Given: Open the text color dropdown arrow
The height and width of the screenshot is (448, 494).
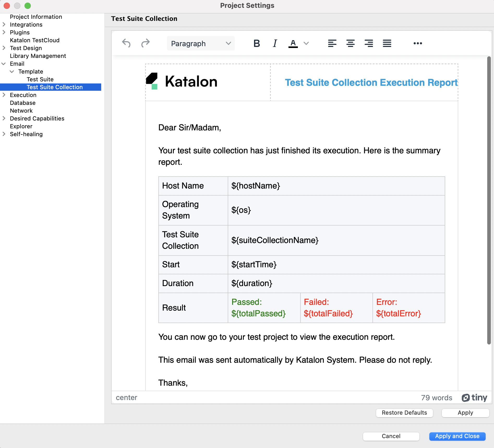Looking at the screenshot, I should (306, 43).
